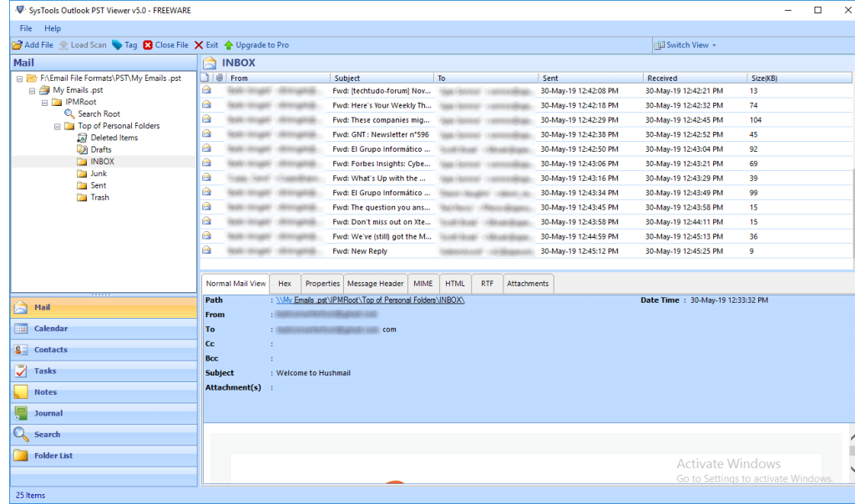Collapse Top of Personal Folders node

click(58, 127)
